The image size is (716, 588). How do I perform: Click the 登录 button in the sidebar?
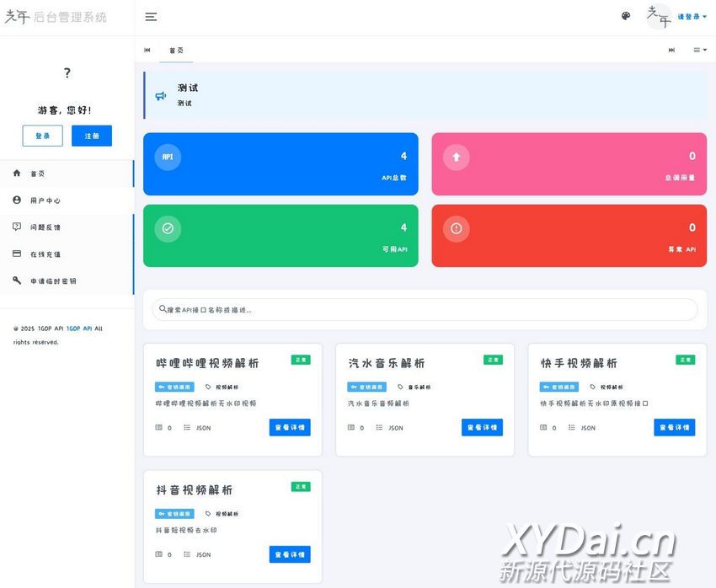tap(42, 136)
